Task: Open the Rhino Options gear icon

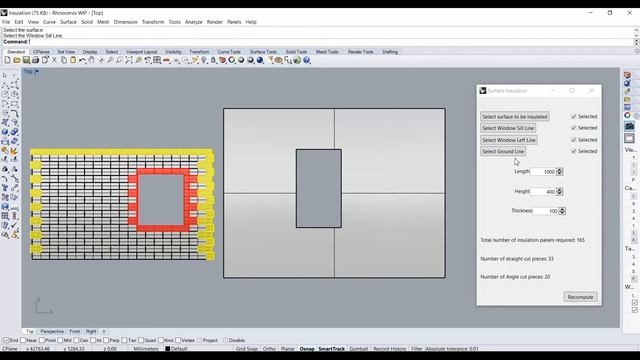Action: point(278,60)
